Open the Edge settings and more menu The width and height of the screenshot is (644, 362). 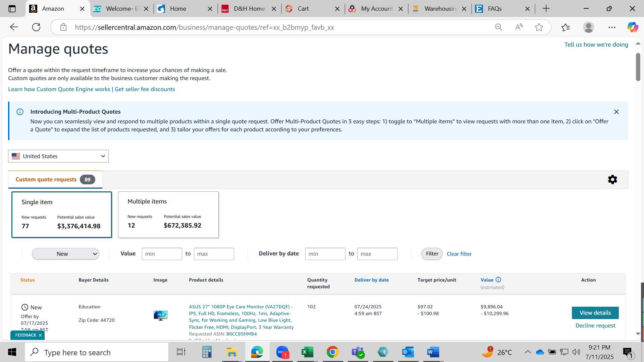pos(612,27)
